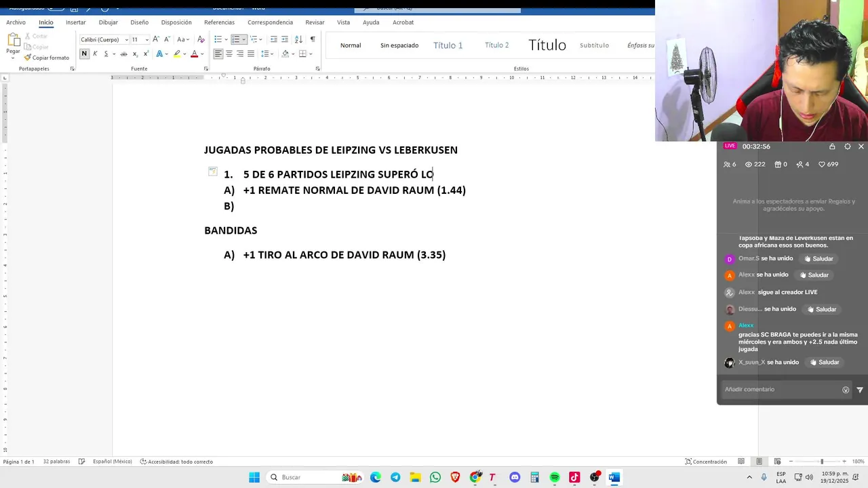The height and width of the screenshot is (488, 868).
Task: Decrease paragraph indent
Action: [x=273, y=39]
